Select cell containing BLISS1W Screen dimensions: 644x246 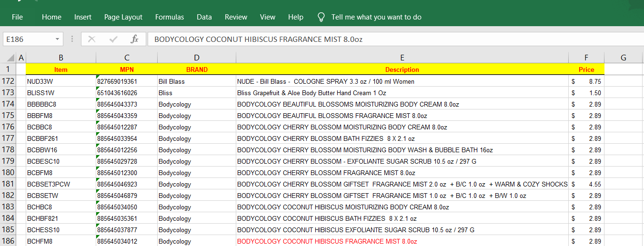(x=61, y=93)
